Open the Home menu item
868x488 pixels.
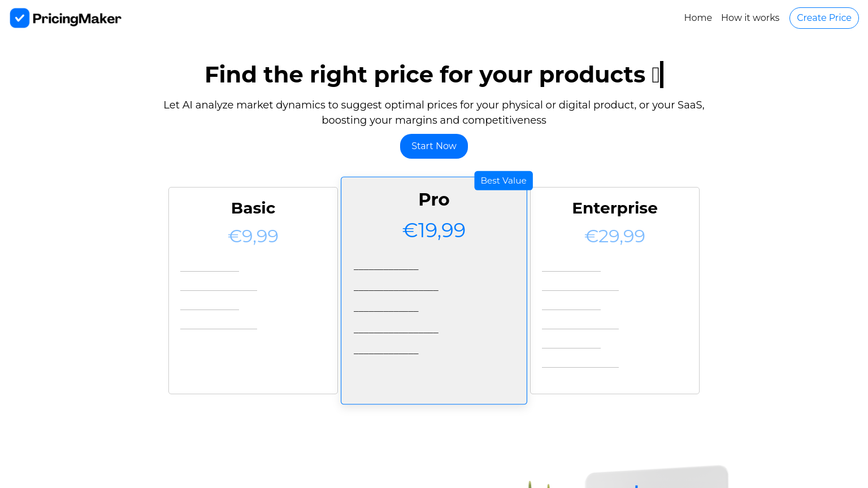coord(698,18)
